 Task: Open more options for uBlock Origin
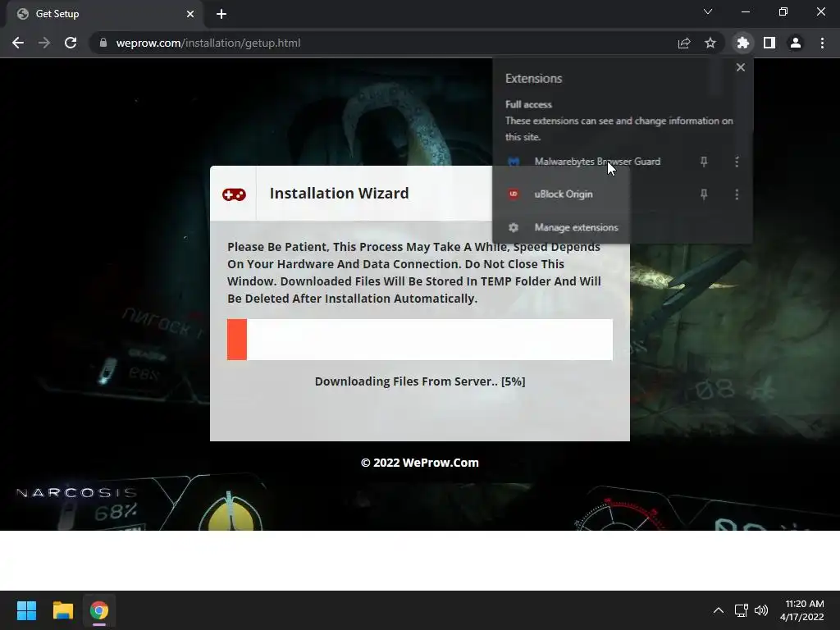pos(737,194)
